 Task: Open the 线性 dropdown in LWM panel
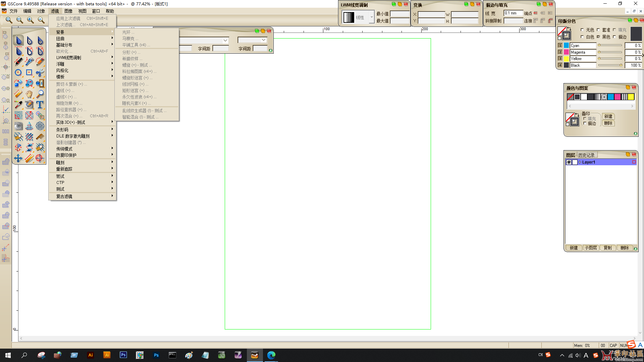371,17
